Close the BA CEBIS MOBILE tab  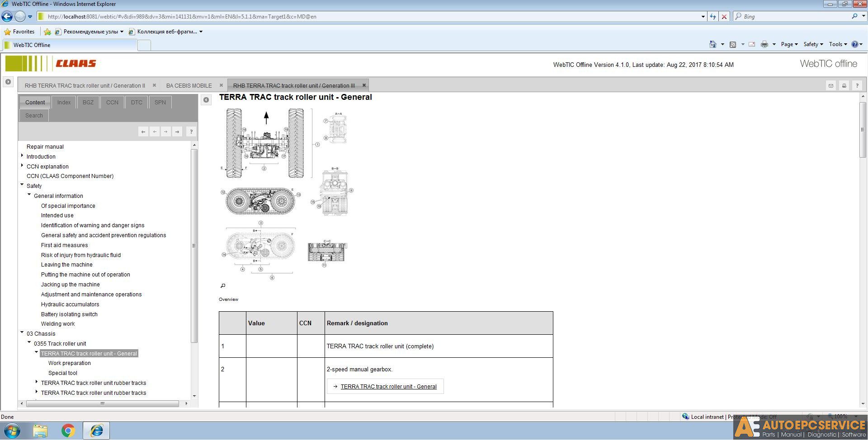[x=221, y=85]
